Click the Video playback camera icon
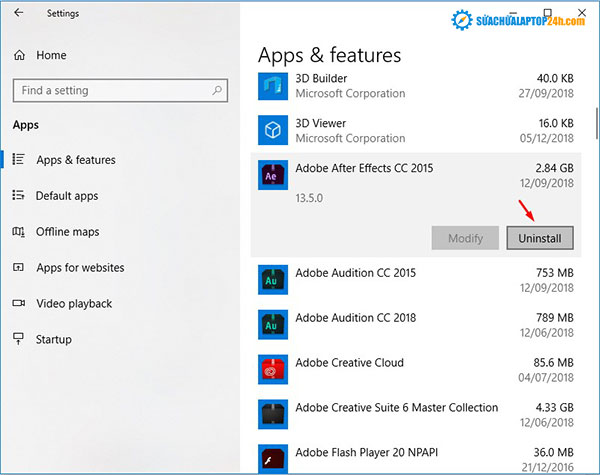The image size is (600, 475). tap(18, 303)
